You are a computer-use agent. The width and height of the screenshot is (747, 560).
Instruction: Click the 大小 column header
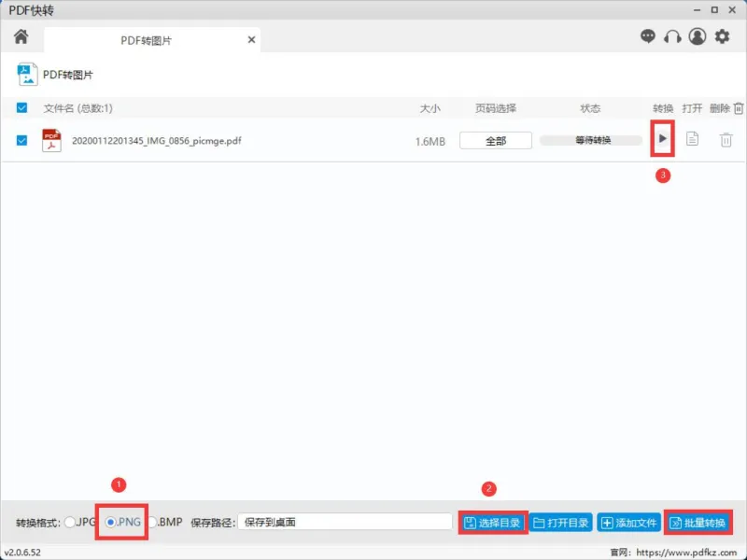(x=430, y=108)
